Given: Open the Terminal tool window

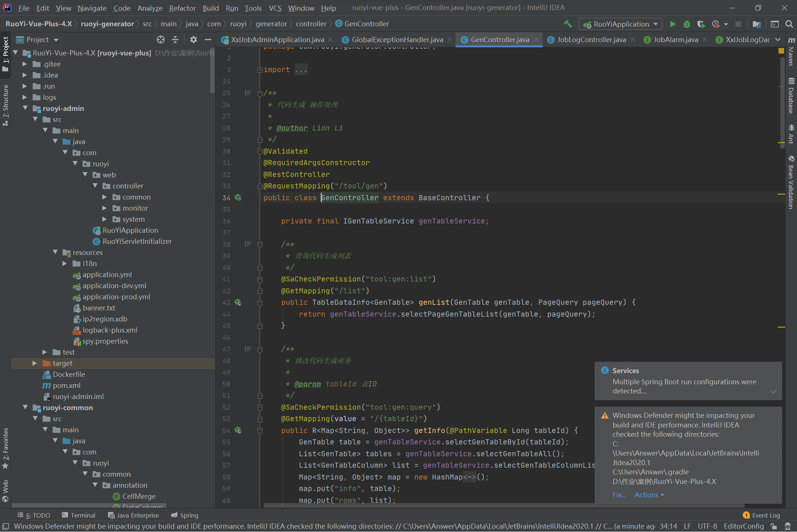Looking at the screenshot, I should [x=79, y=515].
